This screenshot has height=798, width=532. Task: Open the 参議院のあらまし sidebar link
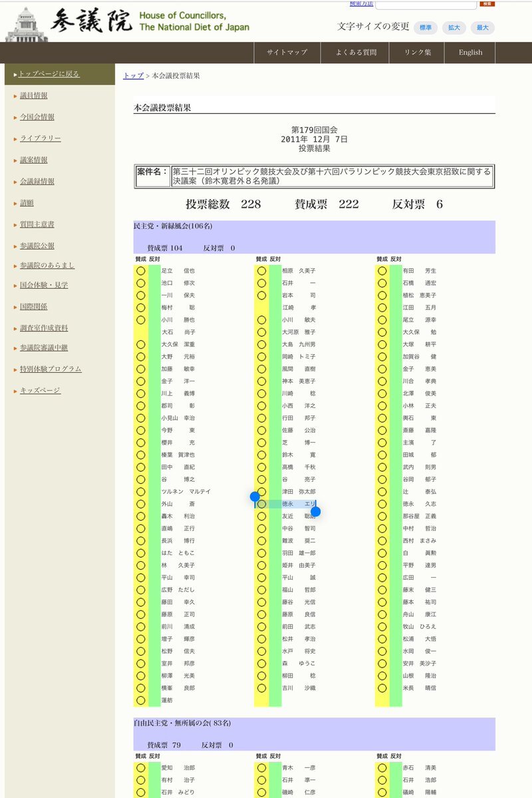click(47, 265)
